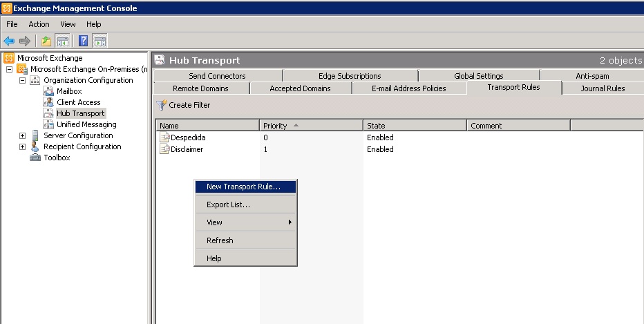Select the Unified Messaging tree item label
Image resolution: width=644 pixels, height=324 pixels.
tap(86, 124)
